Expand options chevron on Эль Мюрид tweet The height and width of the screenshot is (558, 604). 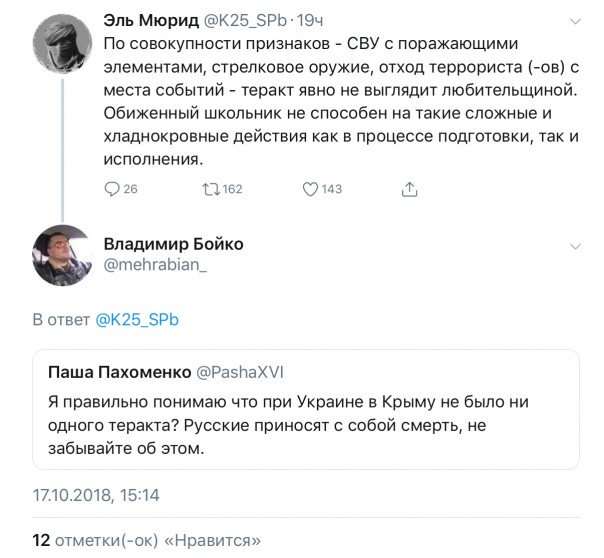tap(575, 20)
